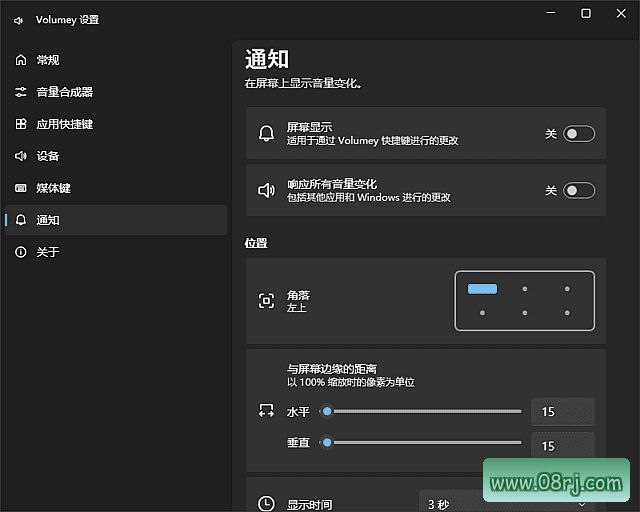Select the bottom-right corner position dot
The image size is (640, 512).
pos(567,313)
